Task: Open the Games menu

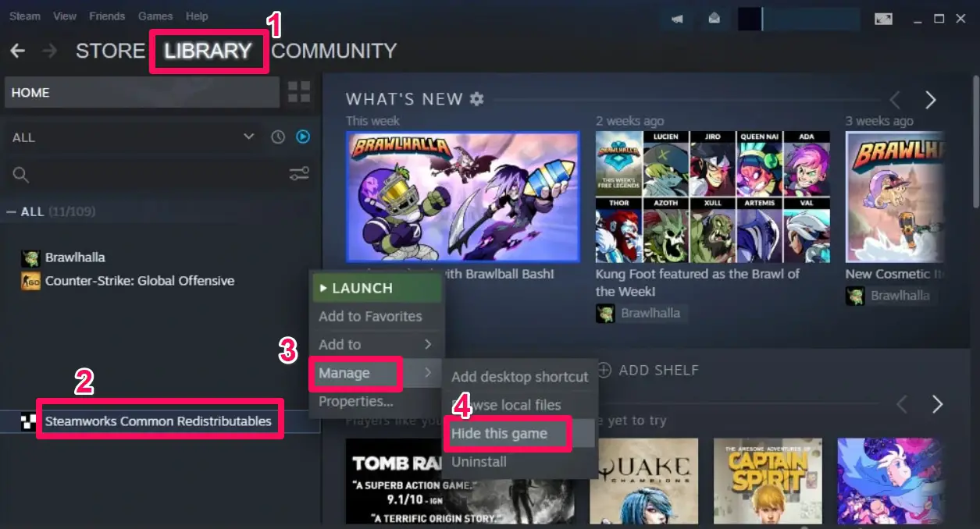Action: [x=155, y=16]
